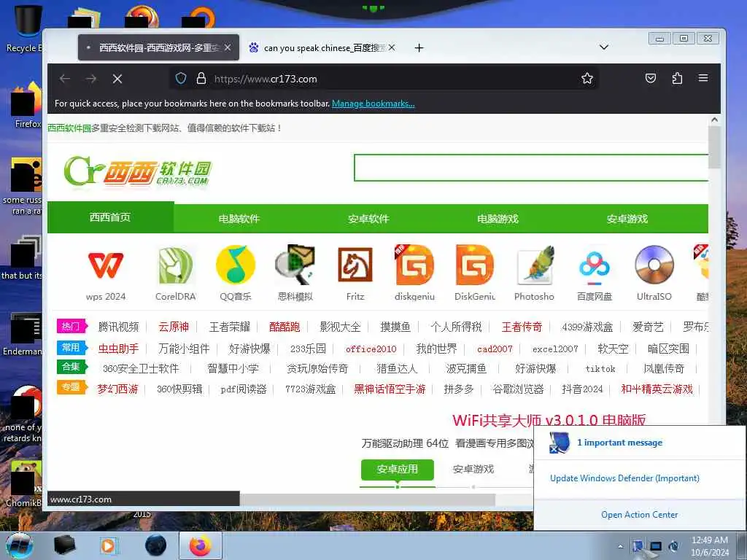Open the tracking protection shield icon
Screen dimensions: 747x560
pyautogui.click(x=181, y=79)
